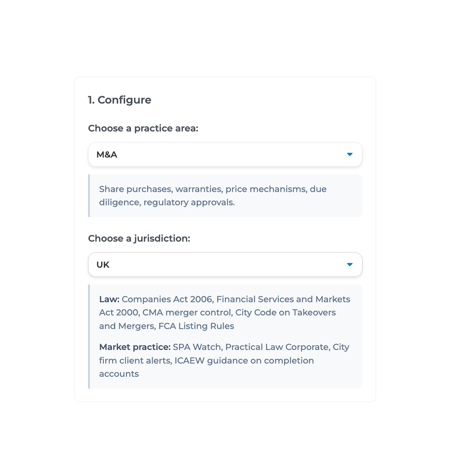Click the M&A description info box
The height and width of the screenshot is (476, 452).
tap(225, 196)
